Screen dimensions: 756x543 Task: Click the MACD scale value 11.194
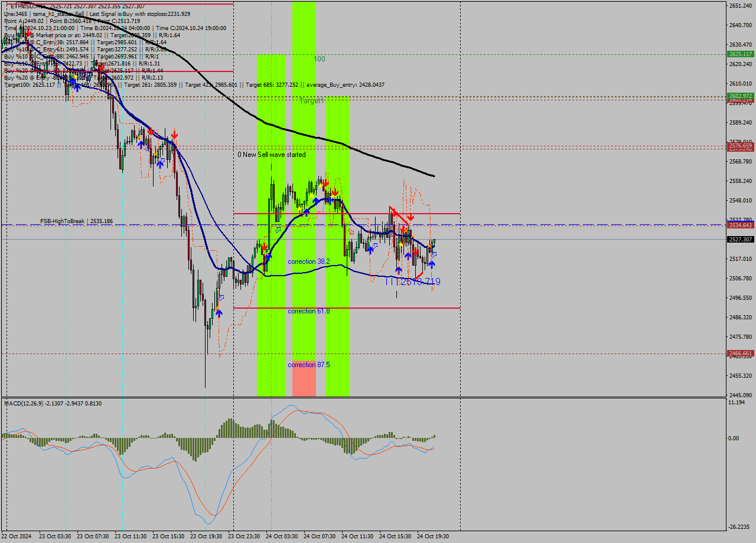(x=737, y=402)
